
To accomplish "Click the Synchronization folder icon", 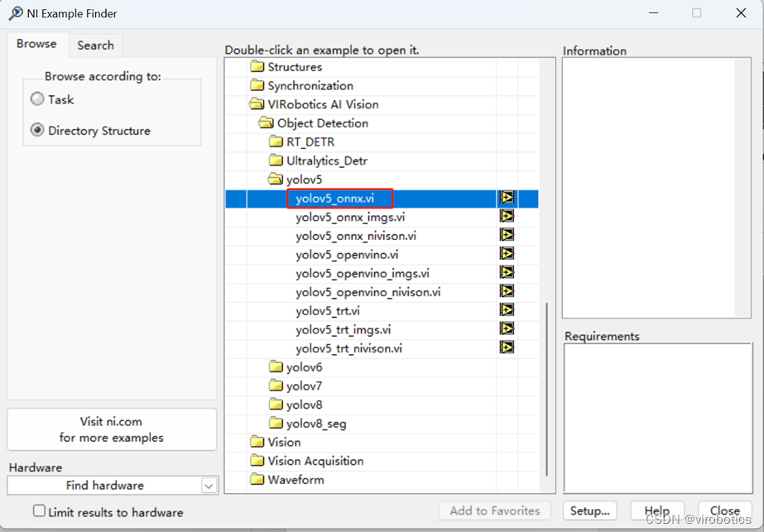I will point(257,85).
